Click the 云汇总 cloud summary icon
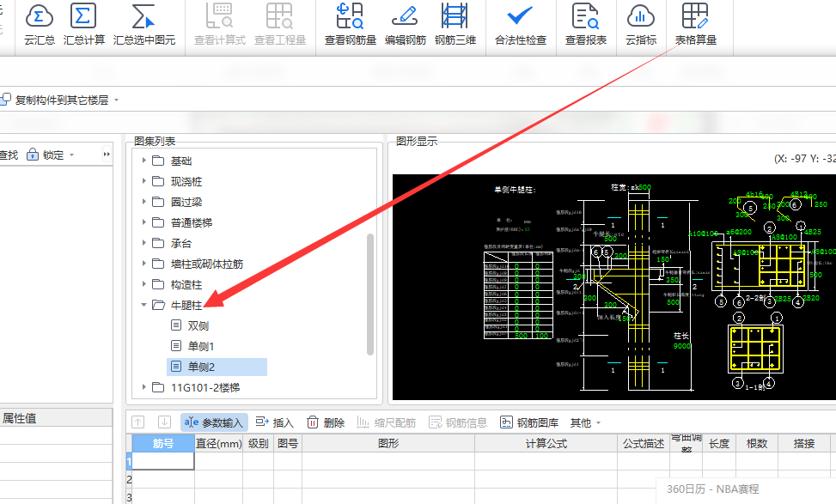The width and height of the screenshot is (836, 504). click(40, 24)
